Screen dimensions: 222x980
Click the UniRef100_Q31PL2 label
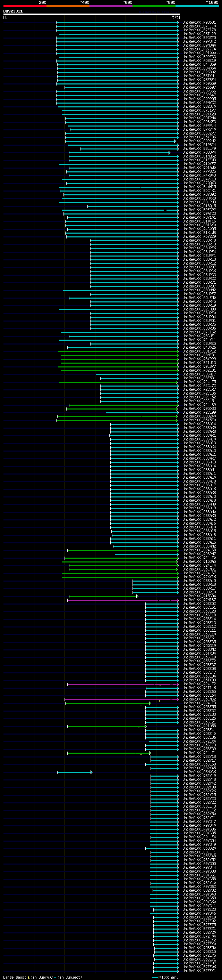click(x=199, y=351)
